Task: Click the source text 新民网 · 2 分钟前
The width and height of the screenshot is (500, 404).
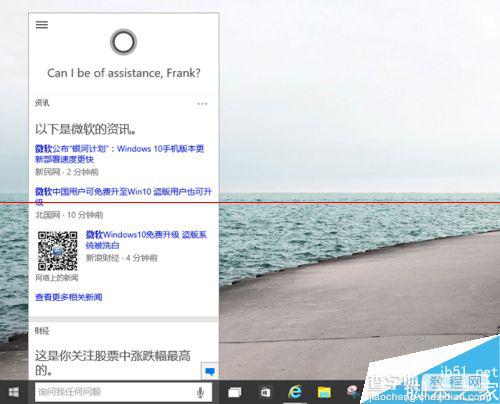Action: tap(67, 172)
